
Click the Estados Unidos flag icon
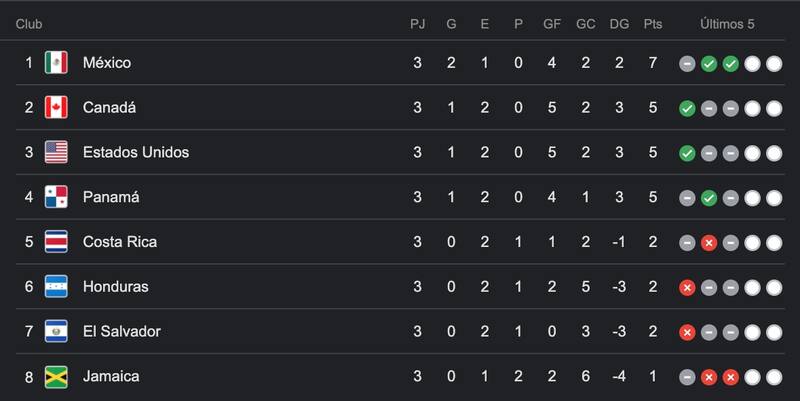coord(56,153)
